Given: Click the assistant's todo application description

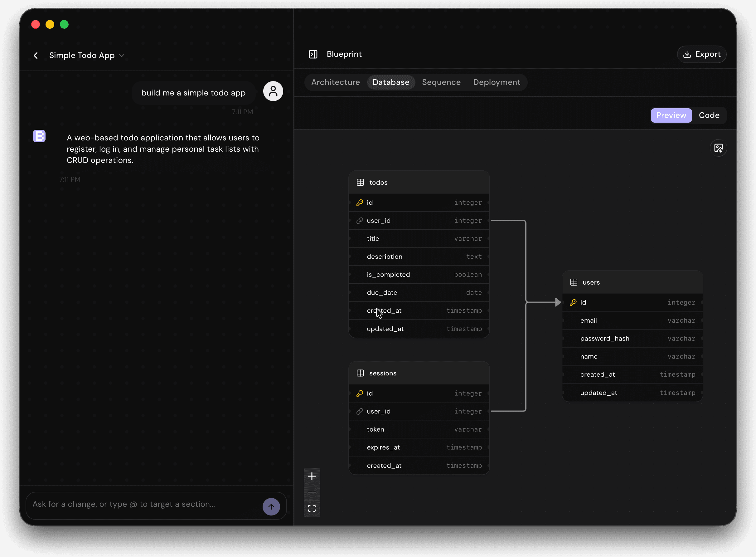Looking at the screenshot, I should (x=163, y=149).
